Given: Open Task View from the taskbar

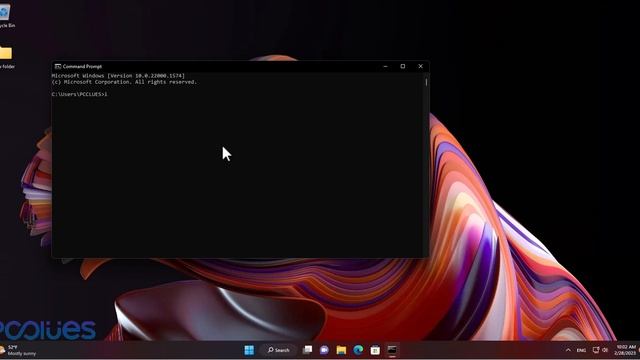Looking at the screenshot, I should coord(307,350).
